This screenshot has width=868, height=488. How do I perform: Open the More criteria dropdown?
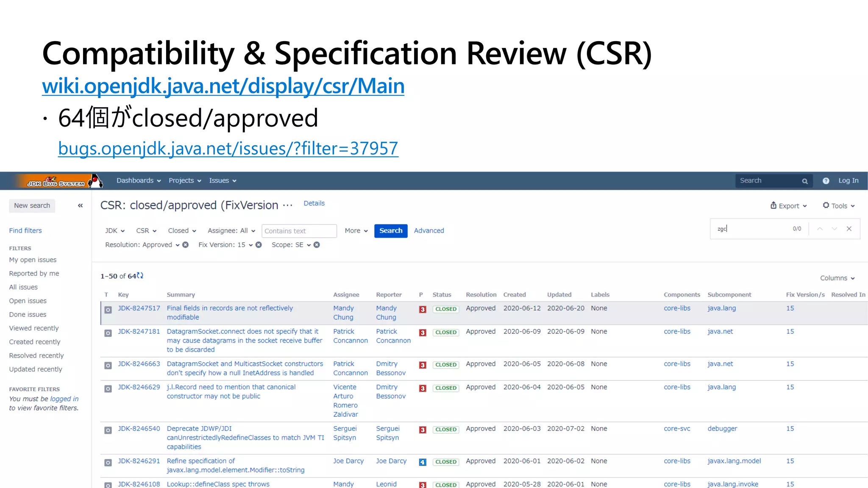(x=356, y=231)
